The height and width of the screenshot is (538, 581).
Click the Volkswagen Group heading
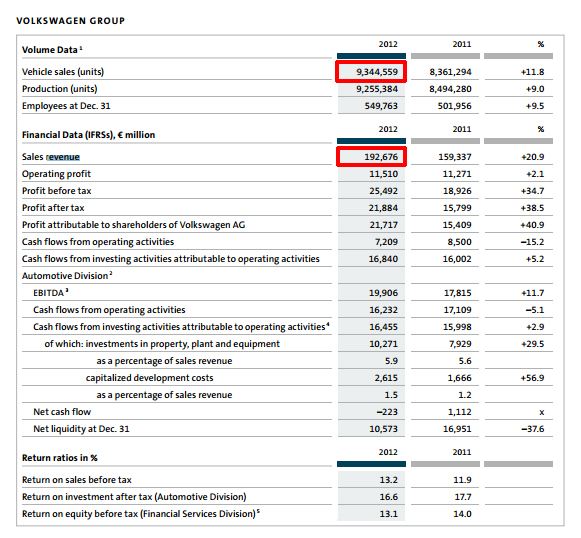(70, 21)
